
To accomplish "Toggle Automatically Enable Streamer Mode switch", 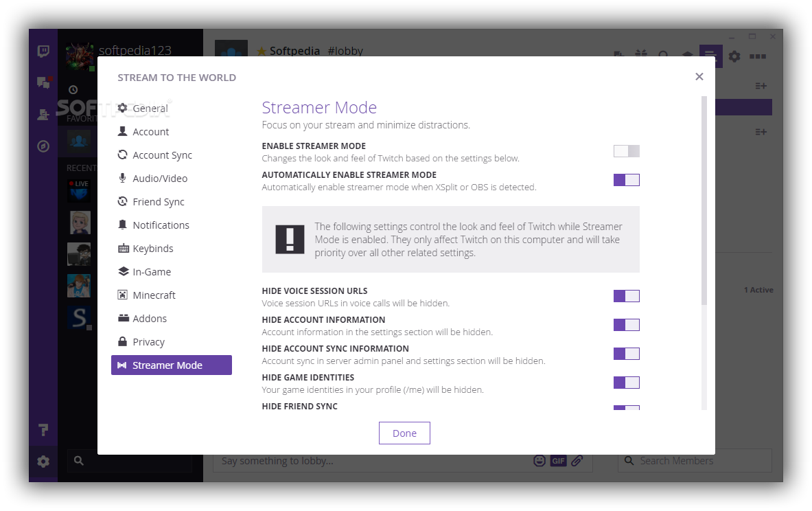I will tap(627, 180).
